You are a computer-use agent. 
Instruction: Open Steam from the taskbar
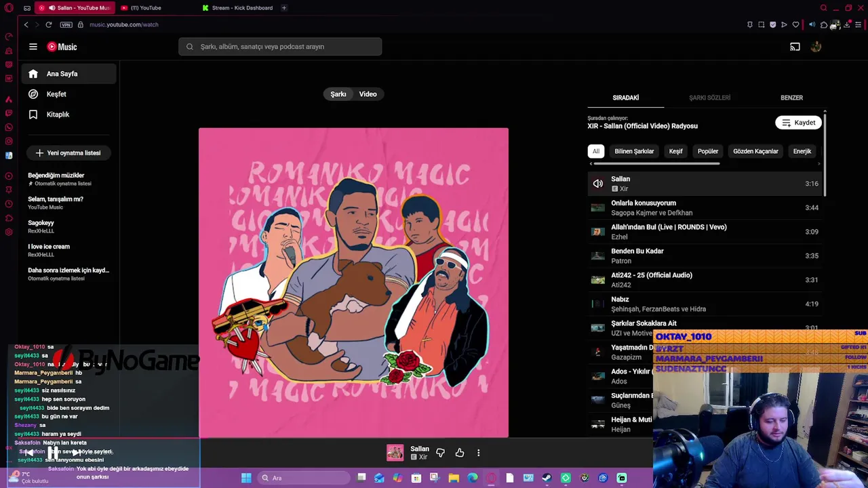point(547,478)
